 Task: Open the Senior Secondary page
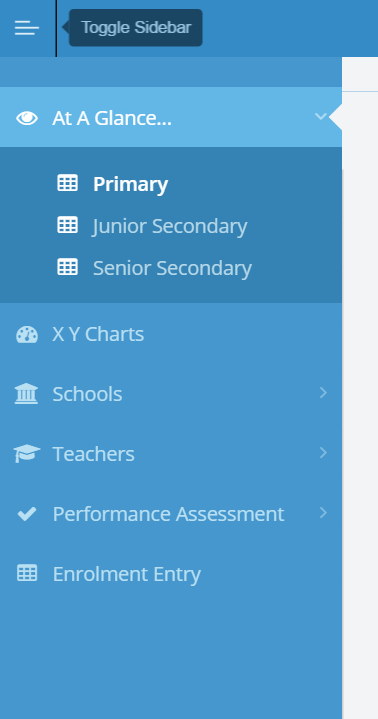(171, 268)
